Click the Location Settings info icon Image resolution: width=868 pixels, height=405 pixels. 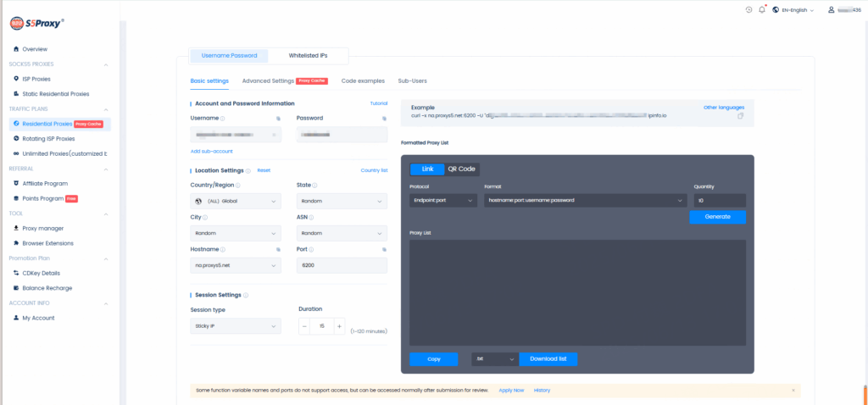coord(248,171)
